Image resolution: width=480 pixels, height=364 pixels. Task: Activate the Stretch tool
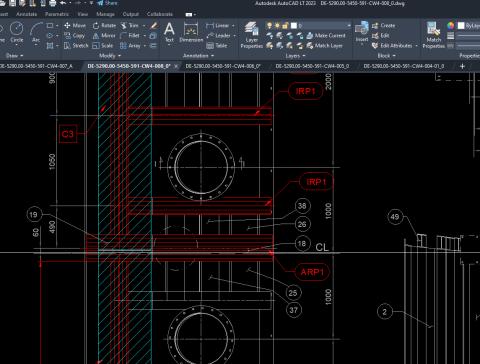(76, 45)
